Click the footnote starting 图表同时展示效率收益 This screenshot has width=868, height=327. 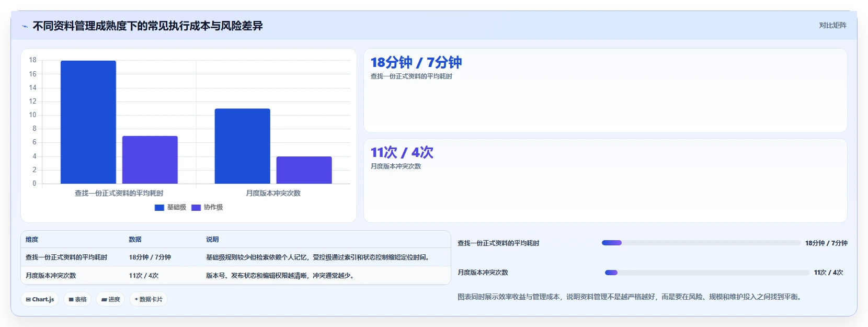click(631, 297)
